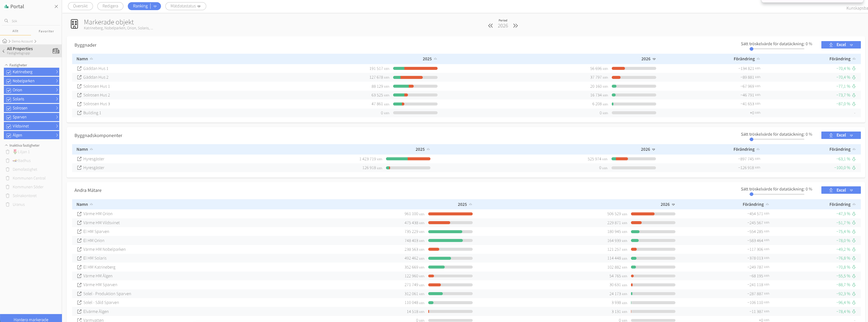
Task: Click the trash icon beside Uranus
Action: click(8, 204)
